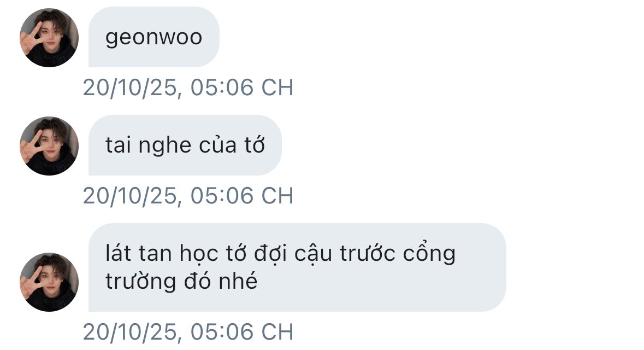Click the timestamp beneath the last message
This screenshot has width=644, height=350.
click(188, 331)
